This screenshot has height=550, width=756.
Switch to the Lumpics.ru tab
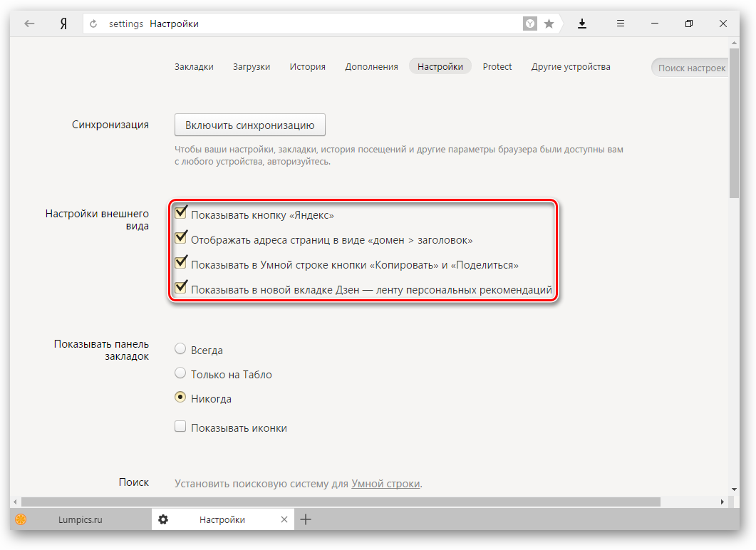coord(80,519)
